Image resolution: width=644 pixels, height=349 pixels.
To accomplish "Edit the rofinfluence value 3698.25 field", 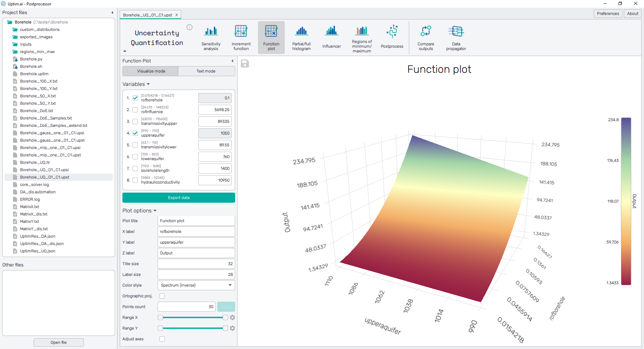I will (x=215, y=110).
